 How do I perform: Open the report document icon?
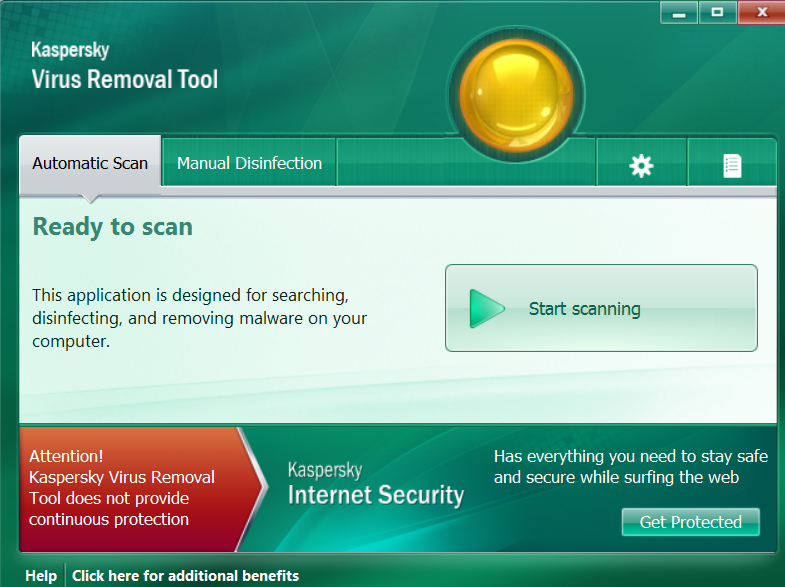tap(732, 166)
